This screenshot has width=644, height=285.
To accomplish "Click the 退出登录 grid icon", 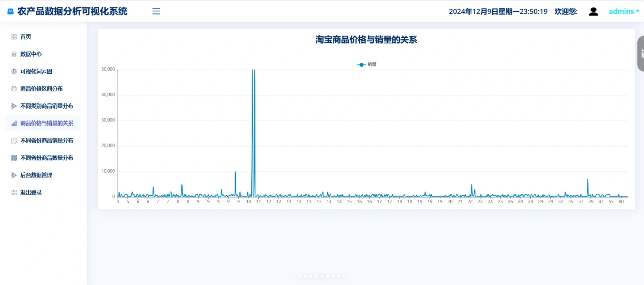I will pos(14,193).
